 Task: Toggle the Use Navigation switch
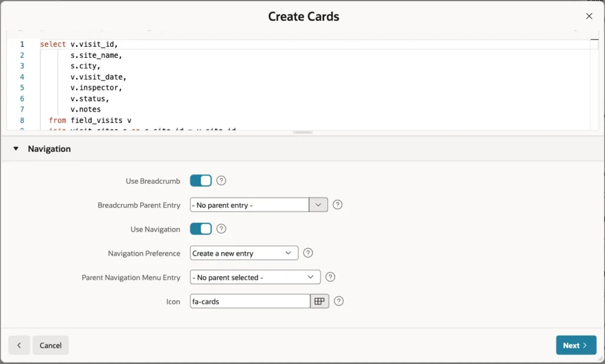(201, 229)
